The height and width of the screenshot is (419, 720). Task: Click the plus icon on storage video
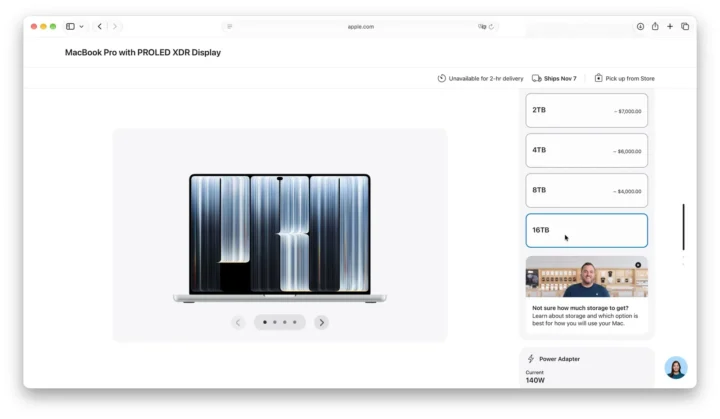coord(638,265)
